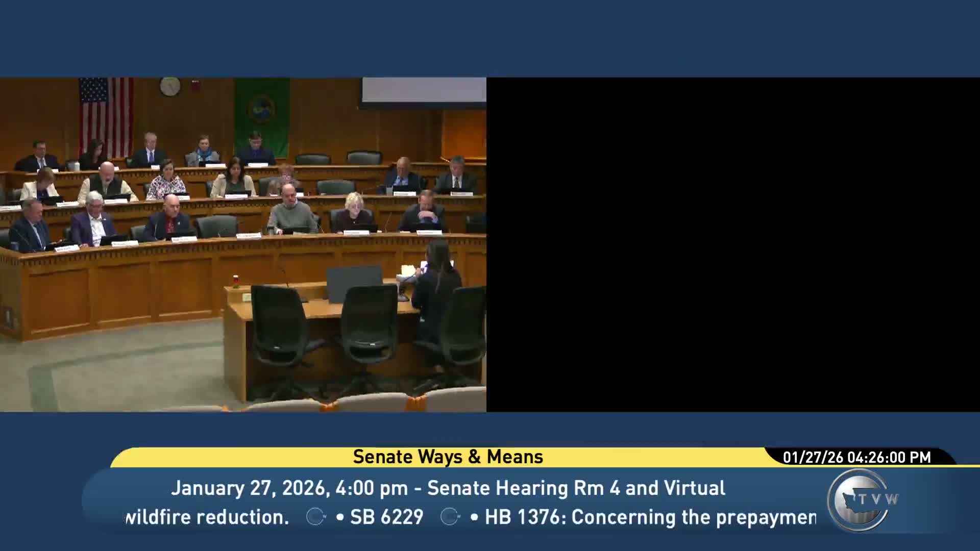Click the man in gray sweater at center

(x=291, y=213)
